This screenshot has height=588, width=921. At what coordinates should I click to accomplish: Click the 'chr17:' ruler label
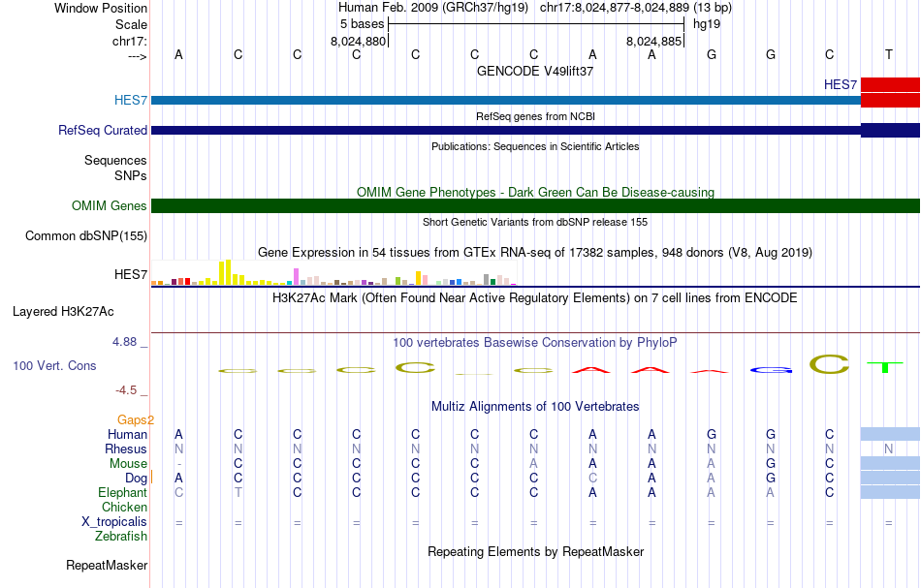tap(129, 41)
